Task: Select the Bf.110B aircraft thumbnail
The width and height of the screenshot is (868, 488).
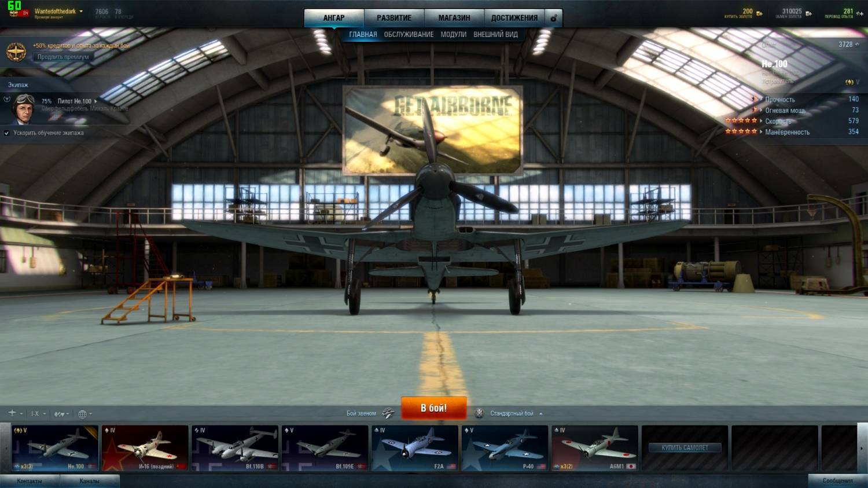Action: tap(235, 449)
